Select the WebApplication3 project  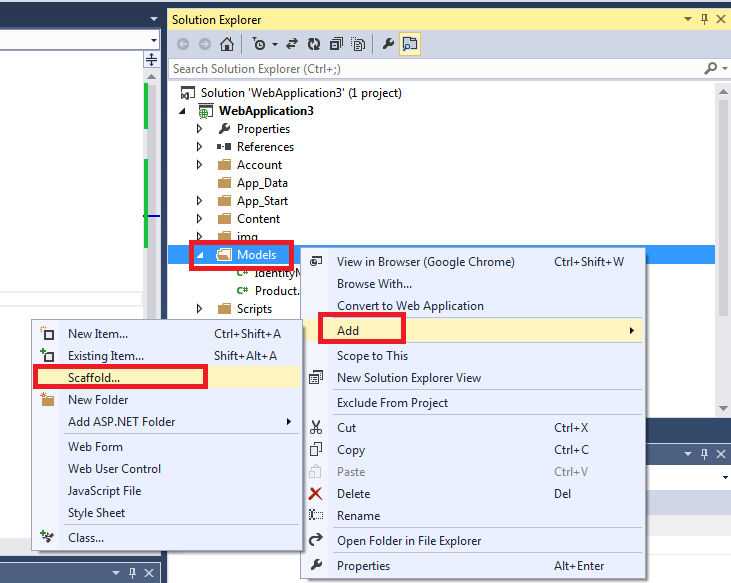(266, 111)
